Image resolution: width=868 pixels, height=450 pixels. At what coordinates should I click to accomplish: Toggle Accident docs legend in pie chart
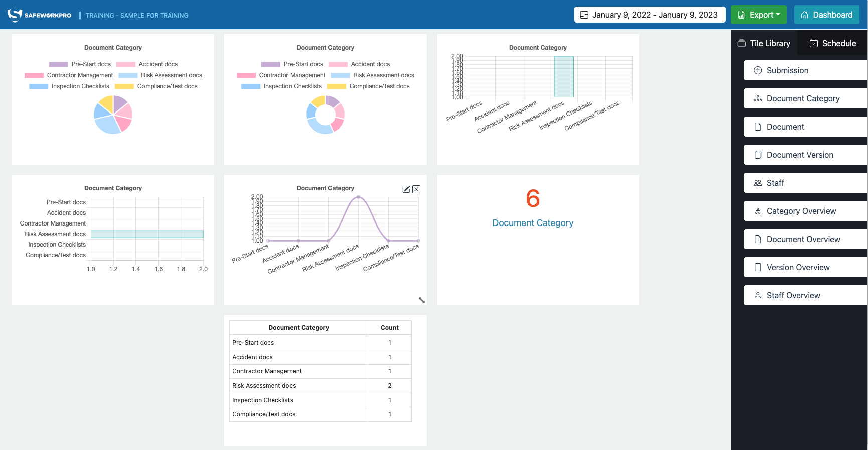pyautogui.click(x=147, y=64)
